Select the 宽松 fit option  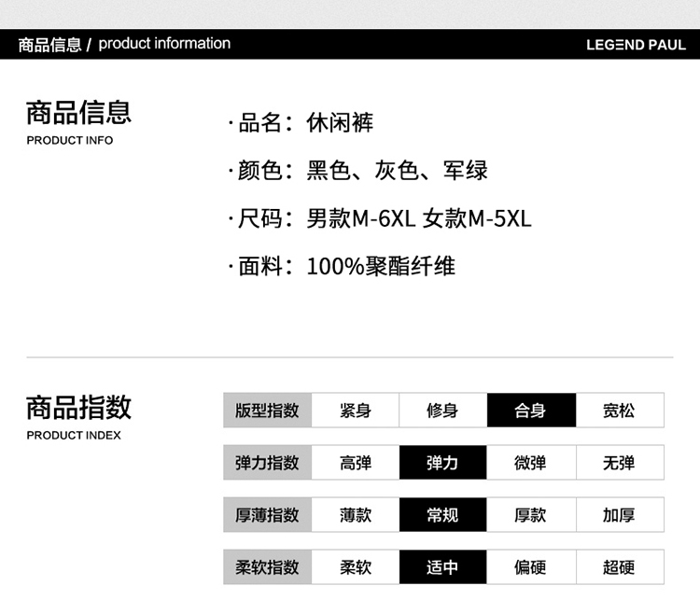point(619,411)
